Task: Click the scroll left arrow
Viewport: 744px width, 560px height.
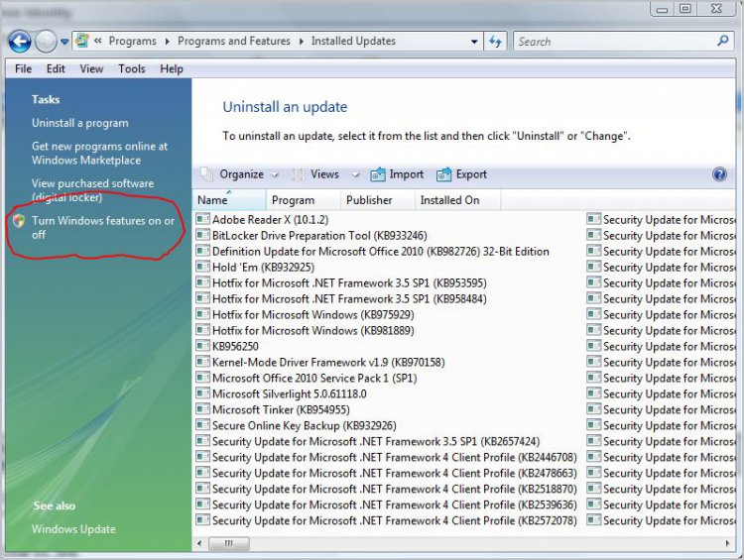Action: click(x=199, y=543)
